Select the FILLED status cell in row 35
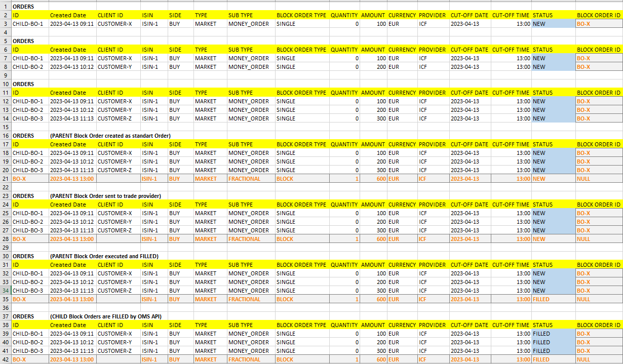This screenshot has height=364, width=623. 553,299
